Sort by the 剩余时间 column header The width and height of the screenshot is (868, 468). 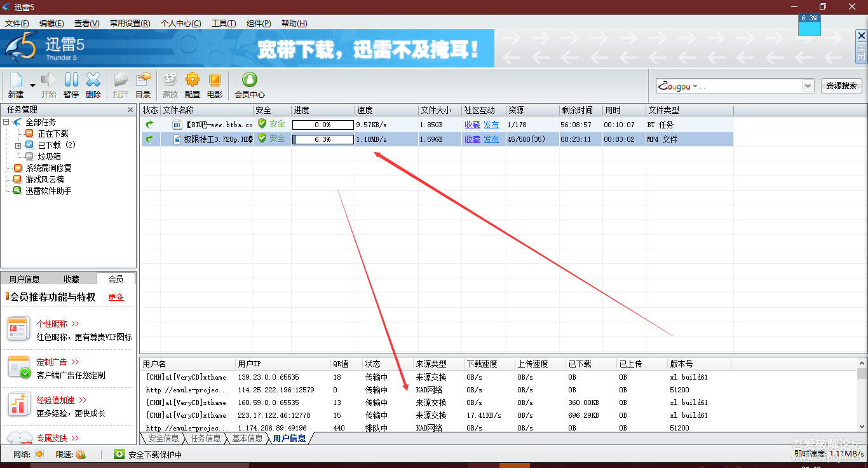(x=581, y=110)
